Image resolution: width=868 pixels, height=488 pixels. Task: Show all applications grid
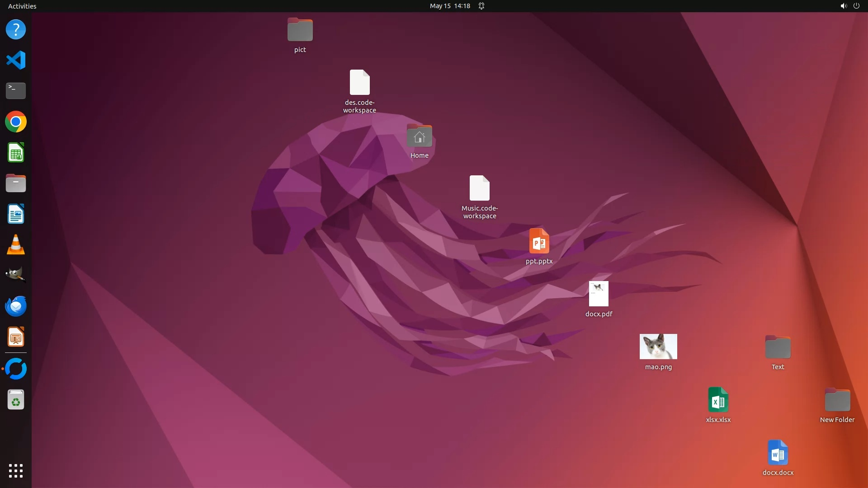coord(16,470)
